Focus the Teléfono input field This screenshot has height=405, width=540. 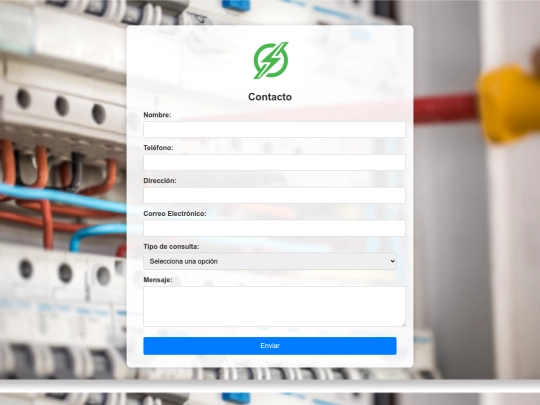coord(274,162)
